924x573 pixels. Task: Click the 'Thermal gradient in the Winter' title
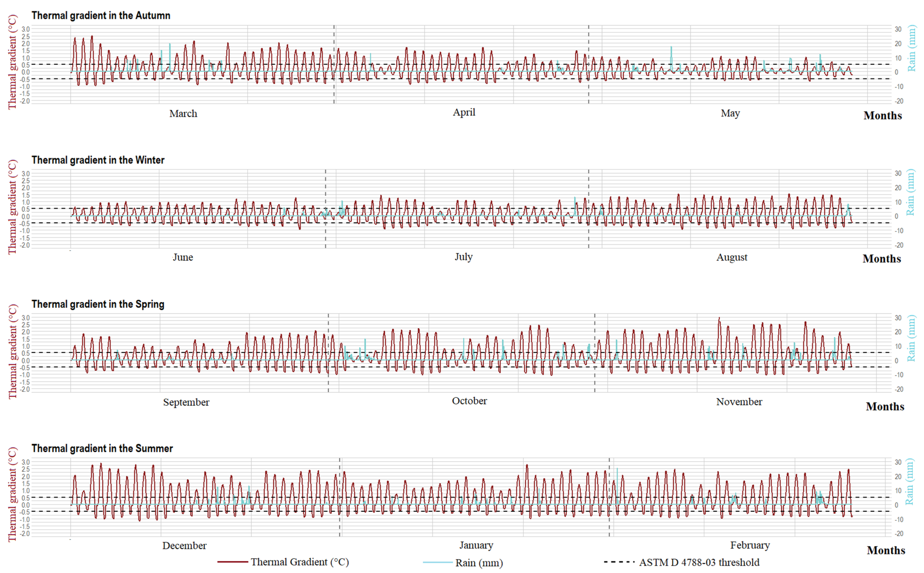(x=98, y=160)
